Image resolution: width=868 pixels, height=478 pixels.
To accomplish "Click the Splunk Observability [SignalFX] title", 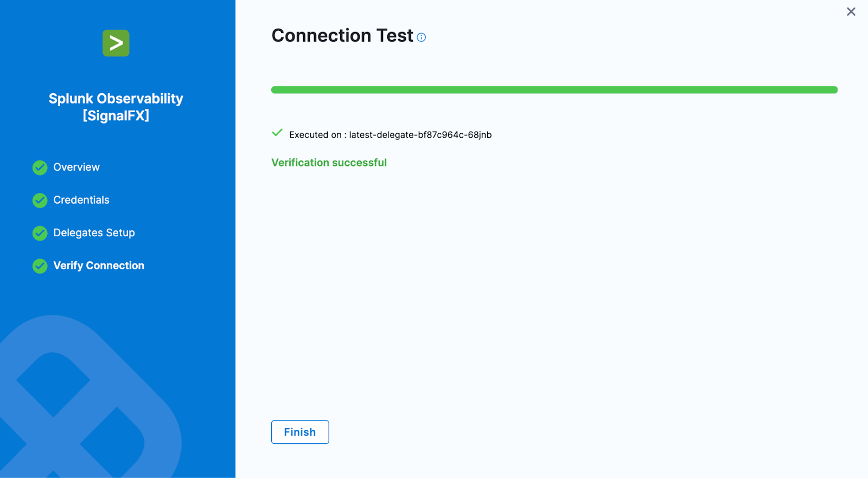I will (116, 107).
